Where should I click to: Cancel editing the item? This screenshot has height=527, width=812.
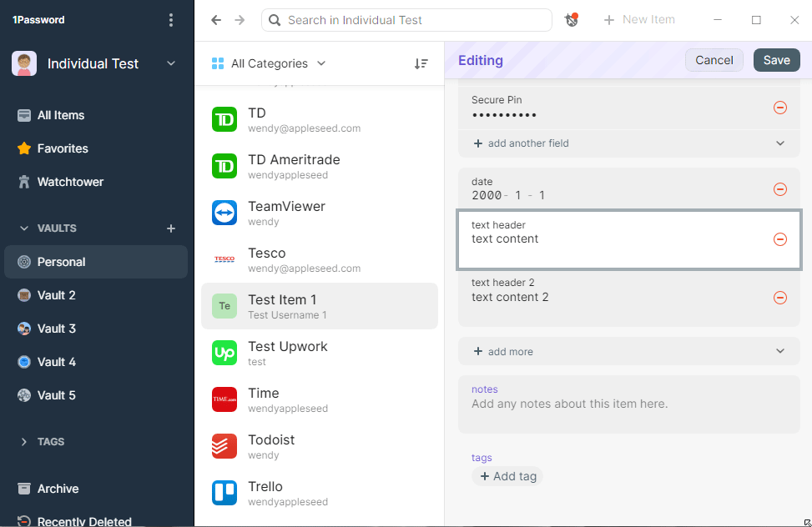(714, 60)
